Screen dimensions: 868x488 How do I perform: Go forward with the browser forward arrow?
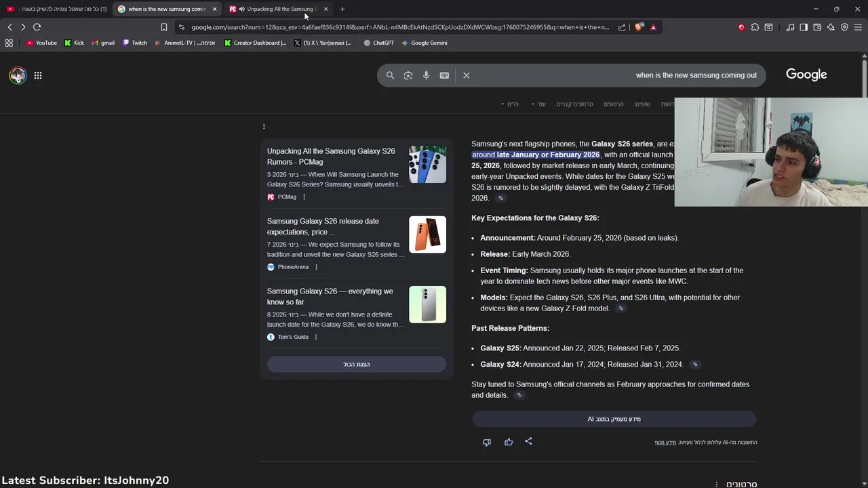23,27
